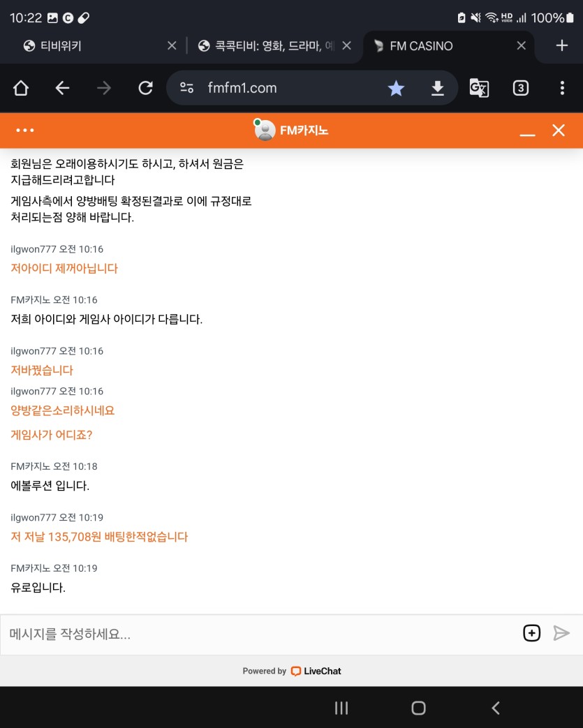
Task: Go back to the previous page
Action: 63,88
